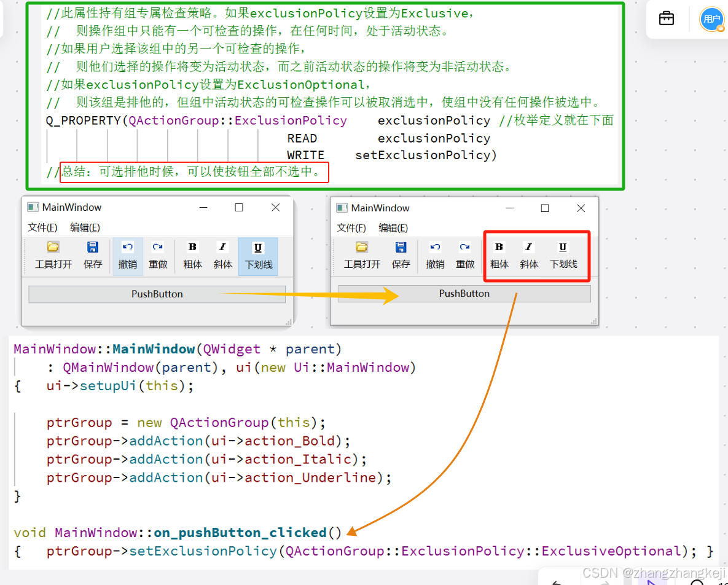Click the 'READ exclusionPolicy' code line
Viewport: 728px width, 585px height.
[x=389, y=138]
